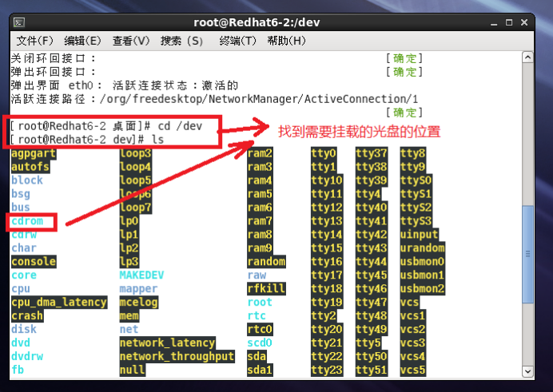Click the raw directory entry
Viewport: 553px width, 392px height.
(257, 275)
